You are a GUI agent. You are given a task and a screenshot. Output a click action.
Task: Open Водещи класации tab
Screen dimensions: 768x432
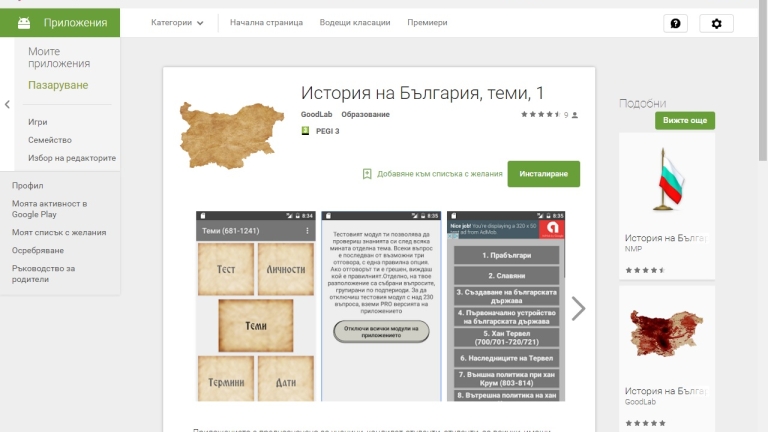tap(355, 23)
